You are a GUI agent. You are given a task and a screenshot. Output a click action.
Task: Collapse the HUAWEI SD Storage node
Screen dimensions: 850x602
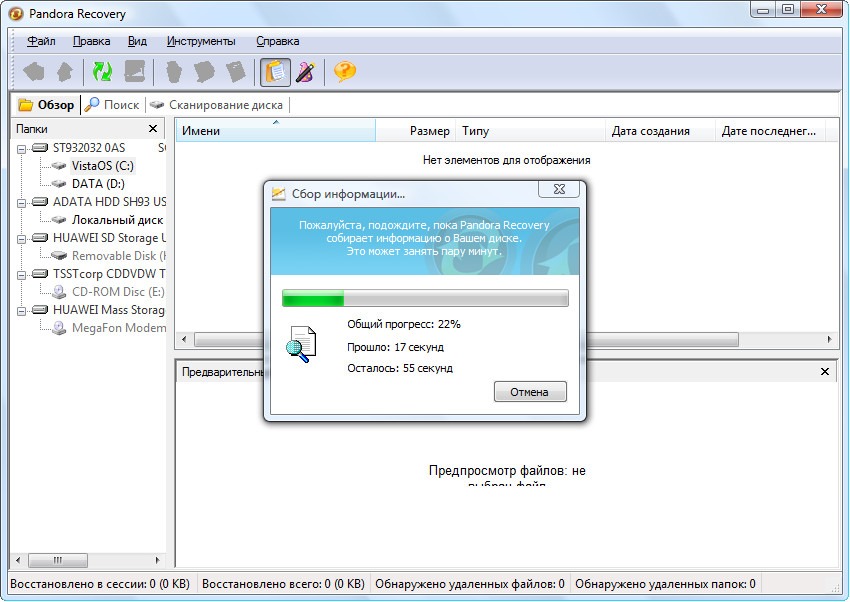click(21, 238)
